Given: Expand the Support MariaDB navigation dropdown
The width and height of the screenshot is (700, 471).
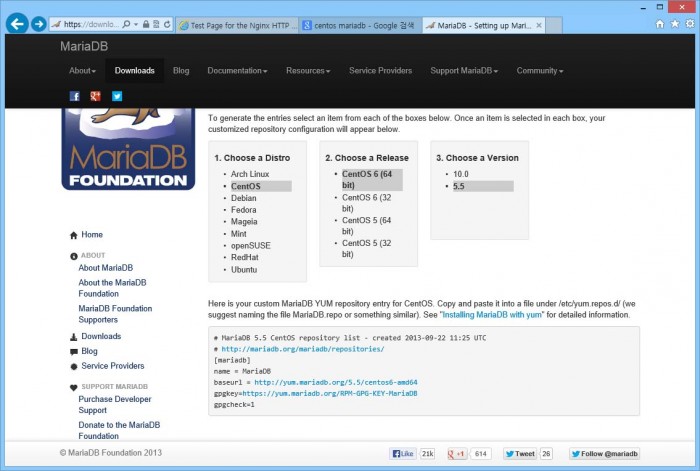Looking at the screenshot, I should [x=464, y=71].
